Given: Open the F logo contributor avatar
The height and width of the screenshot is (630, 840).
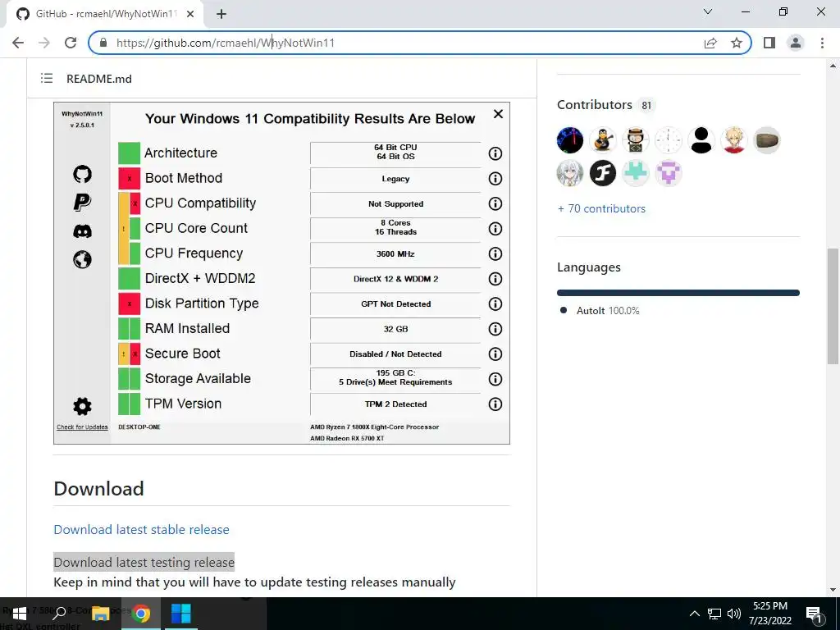Looking at the screenshot, I should [603, 173].
